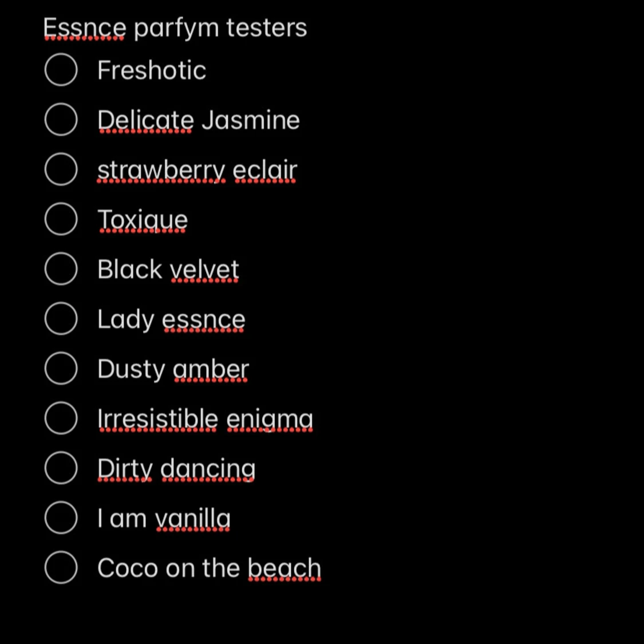The width and height of the screenshot is (644, 644).
Task: Click the underlined word beach
Action: click(x=284, y=568)
